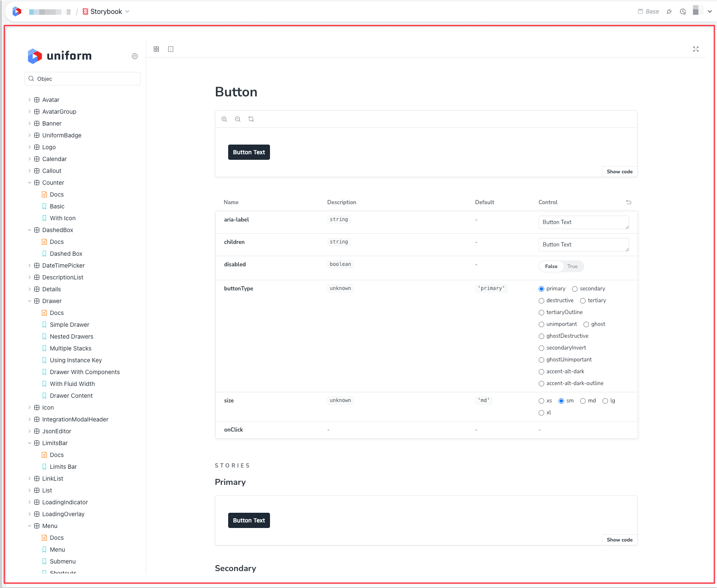Click the bookmark icon beside Limits Bar

(x=44, y=467)
